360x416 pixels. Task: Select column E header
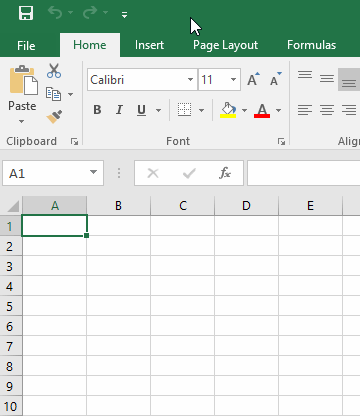click(310, 206)
